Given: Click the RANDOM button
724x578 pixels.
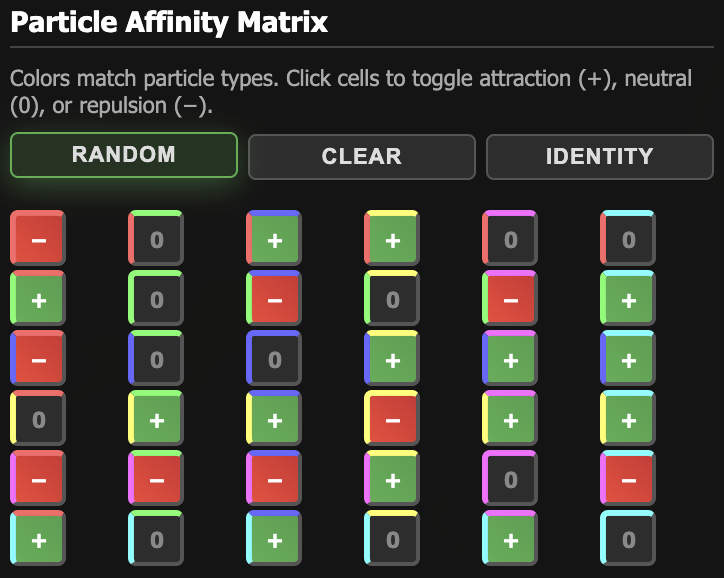Looking at the screenshot, I should [x=124, y=155].
